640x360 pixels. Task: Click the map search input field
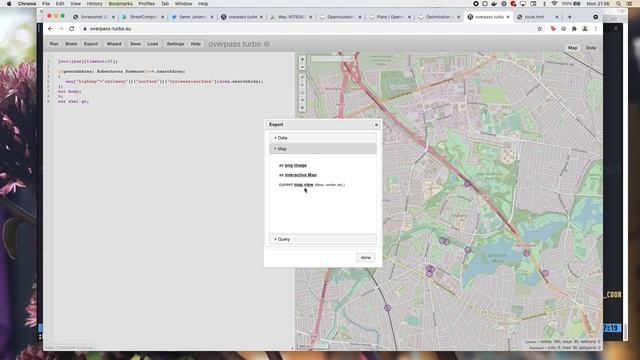pos(331,59)
